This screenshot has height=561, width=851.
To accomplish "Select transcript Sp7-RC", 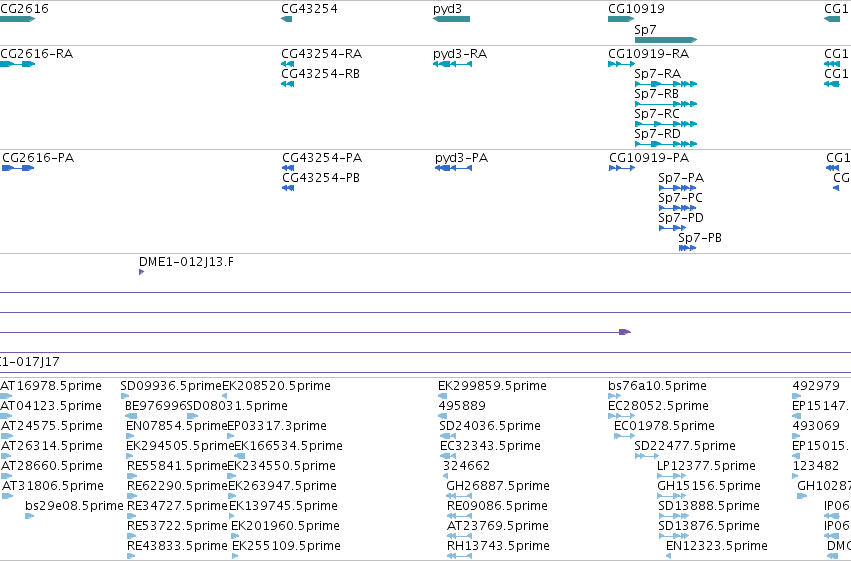I will 666,124.
